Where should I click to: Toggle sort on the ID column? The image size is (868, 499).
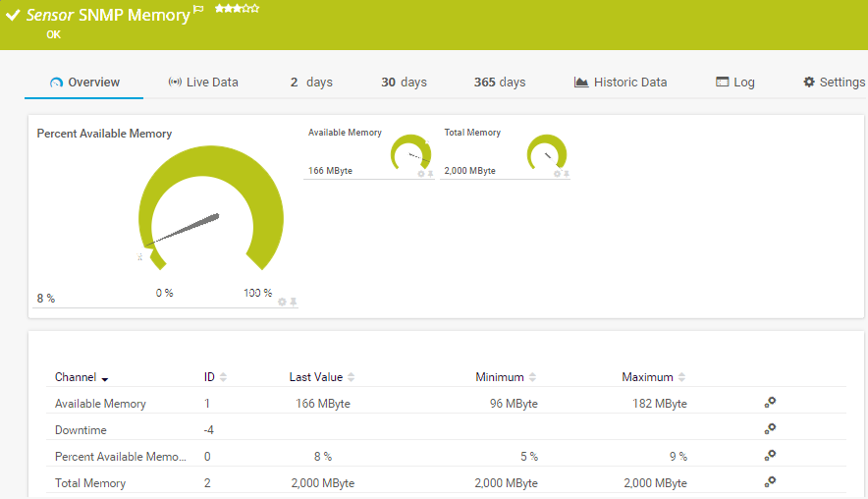pyautogui.click(x=223, y=377)
